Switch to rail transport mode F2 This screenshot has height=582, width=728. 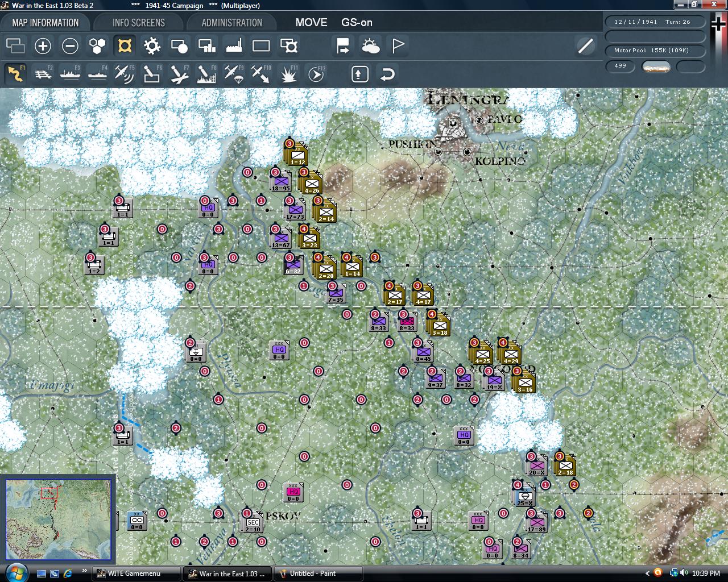pyautogui.click(x=43, y=73)
